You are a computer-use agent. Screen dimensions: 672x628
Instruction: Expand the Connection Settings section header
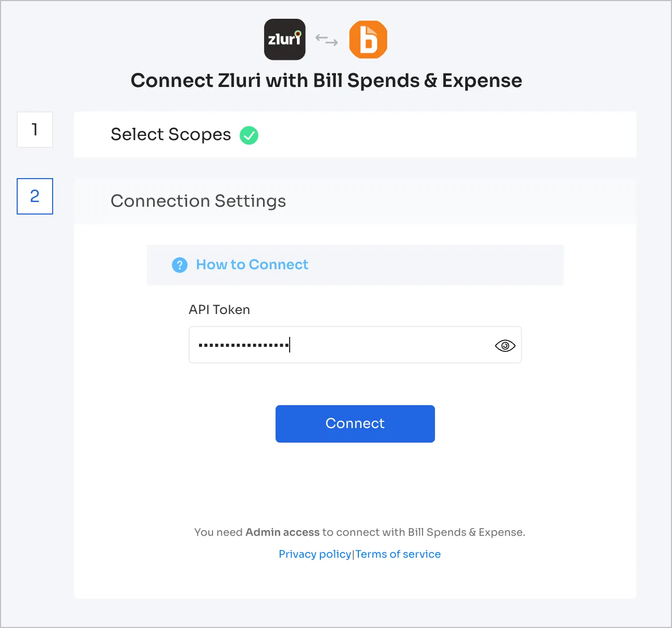click(x=355, y=202)
